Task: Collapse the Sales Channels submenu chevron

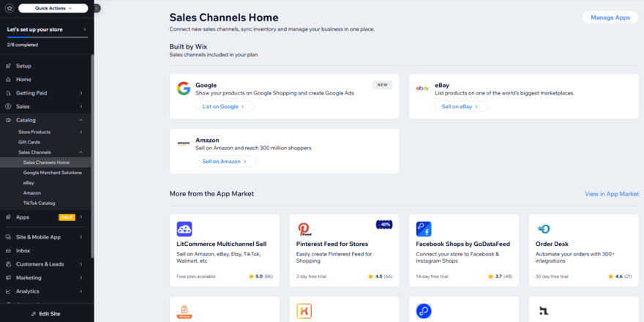Action: pos(81,152)
